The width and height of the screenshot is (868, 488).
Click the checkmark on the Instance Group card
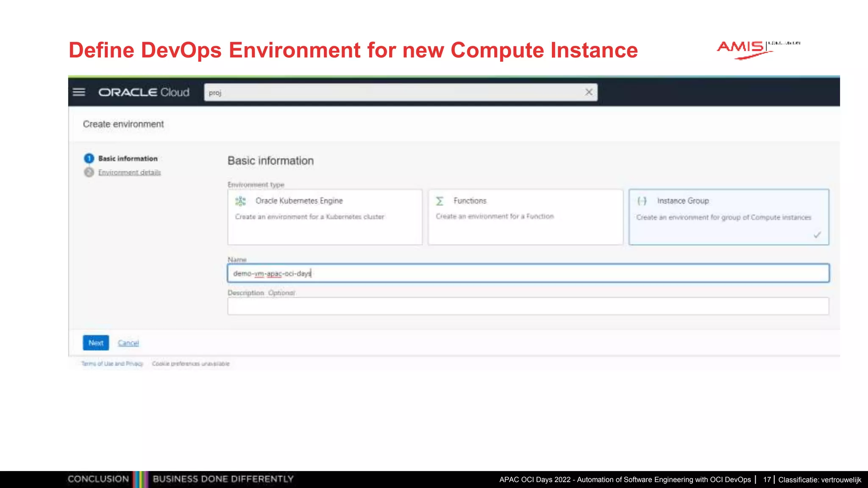click(817, 235)
